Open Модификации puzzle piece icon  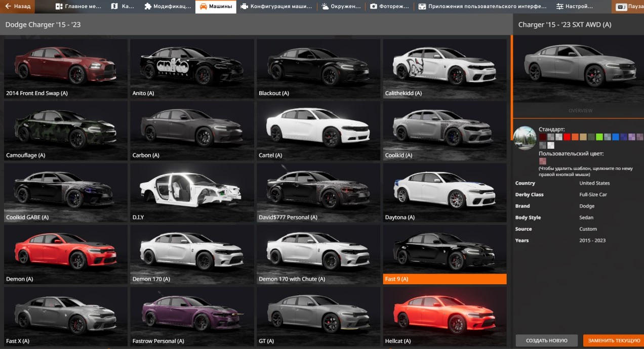[148, 7]
